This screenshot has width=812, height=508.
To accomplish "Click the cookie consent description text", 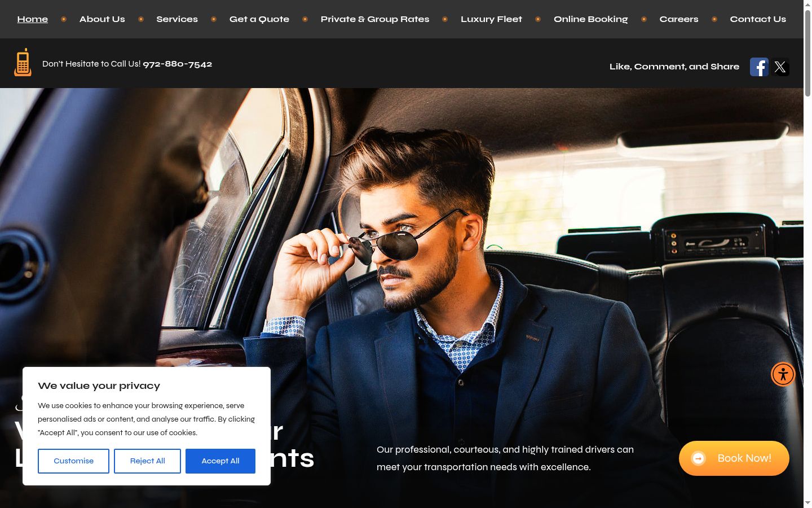I will pyautogui.click(x=147, y=419).
